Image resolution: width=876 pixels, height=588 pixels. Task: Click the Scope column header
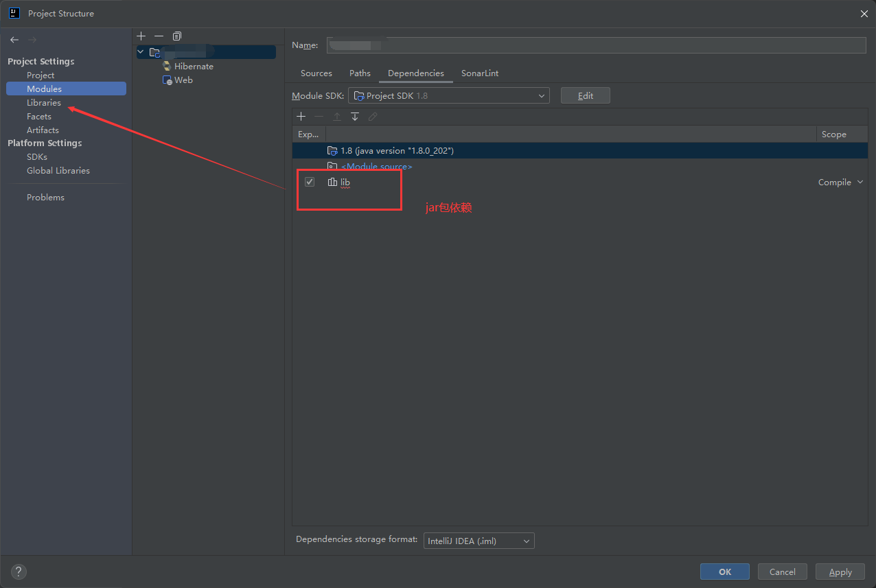pyautogui.click(x=842, y=134)
